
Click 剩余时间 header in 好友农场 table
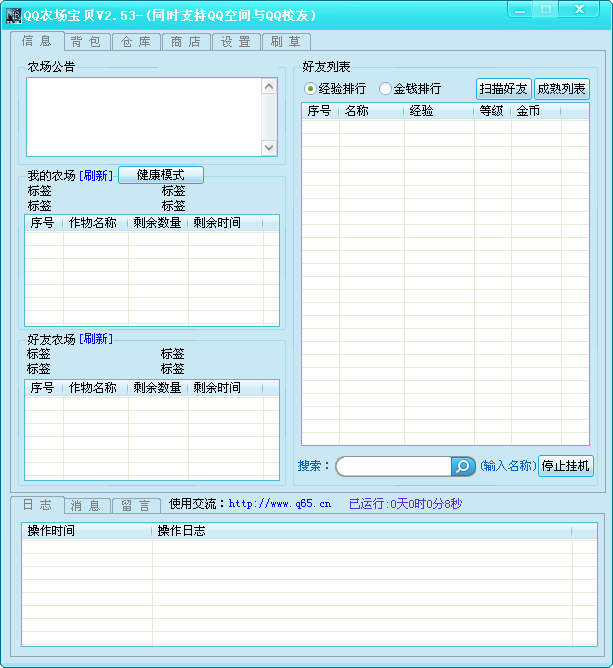pos(226,388)
